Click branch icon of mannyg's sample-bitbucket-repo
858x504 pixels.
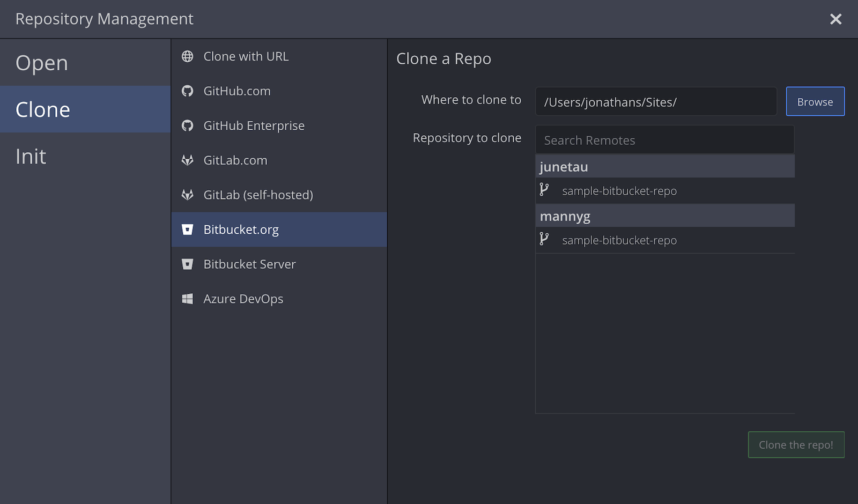click(544, 239)
